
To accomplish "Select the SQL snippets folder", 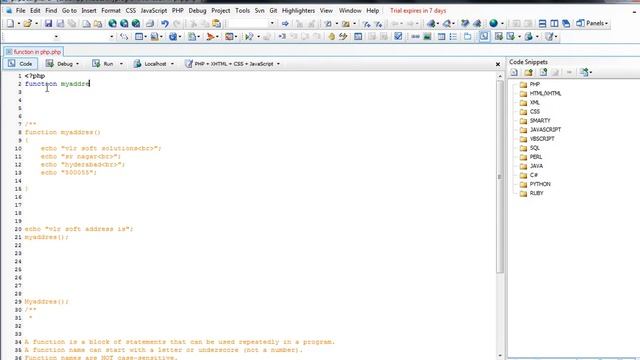I will point(530,148).
